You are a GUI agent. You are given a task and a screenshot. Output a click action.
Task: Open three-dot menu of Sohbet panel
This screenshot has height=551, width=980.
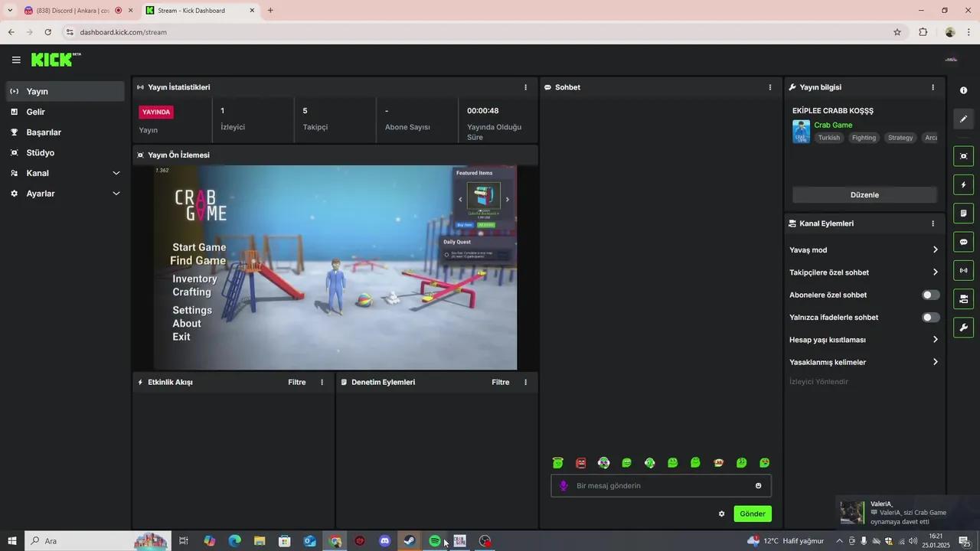pyautogui.click(x=769, y=87)
